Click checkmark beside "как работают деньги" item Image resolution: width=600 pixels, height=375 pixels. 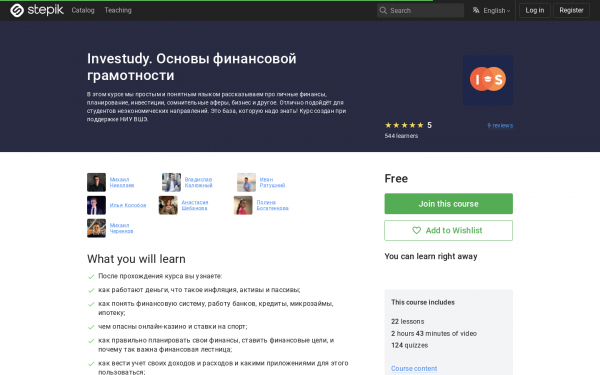tap(91, 290)
